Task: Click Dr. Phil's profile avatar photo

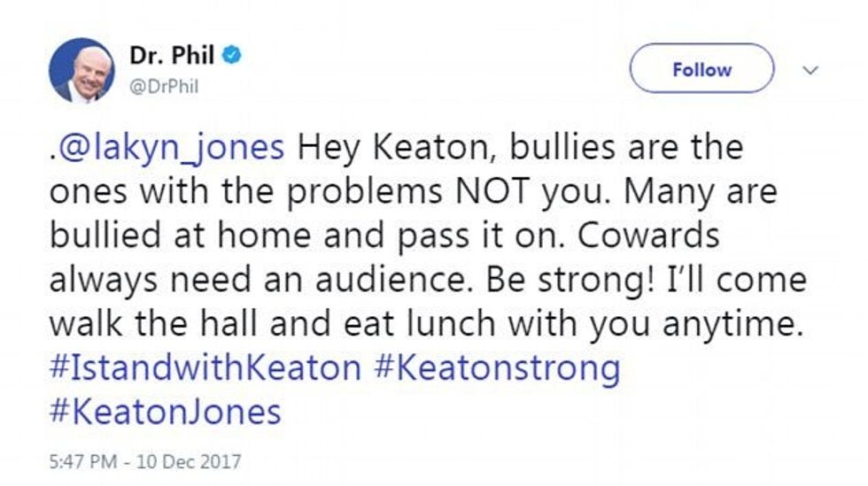Action: tap(81, 70)
